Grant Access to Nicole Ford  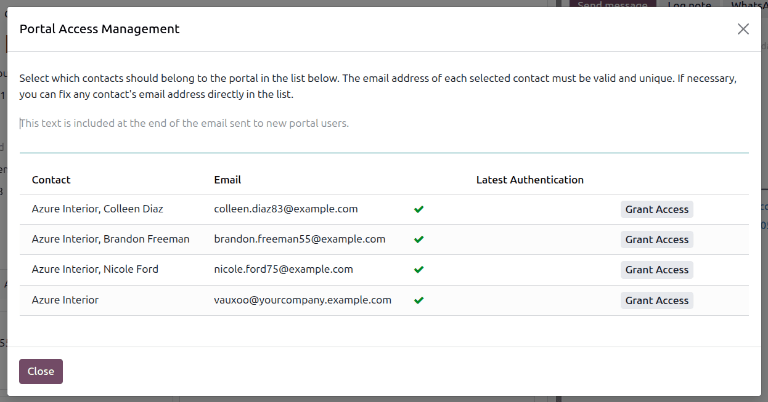tap(656, 270)
